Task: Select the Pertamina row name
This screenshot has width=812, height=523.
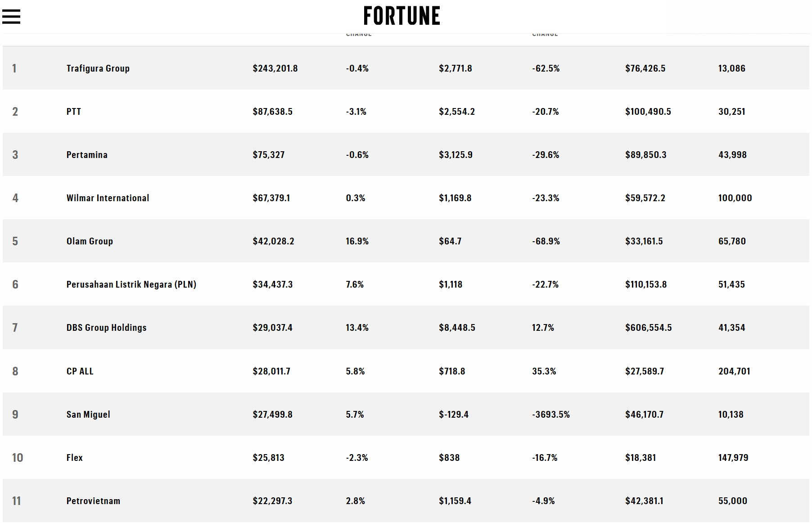Action: [x=87, y=155]
